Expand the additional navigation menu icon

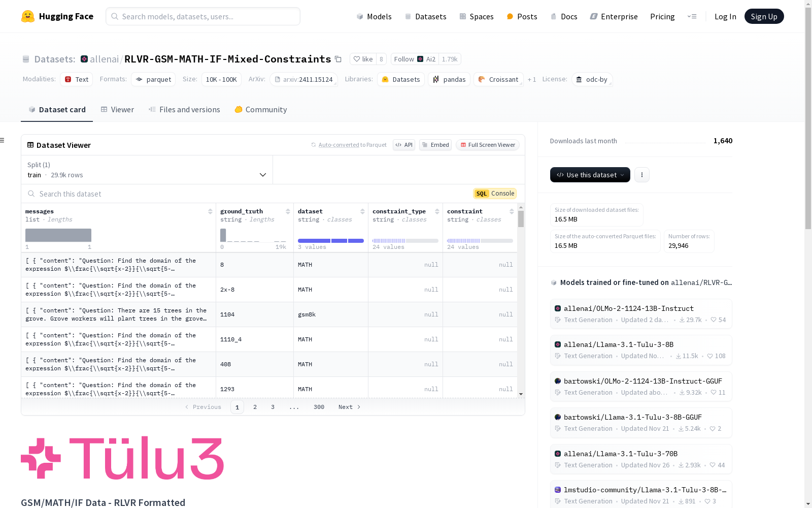pyautogui.click(x=692, y=16)
